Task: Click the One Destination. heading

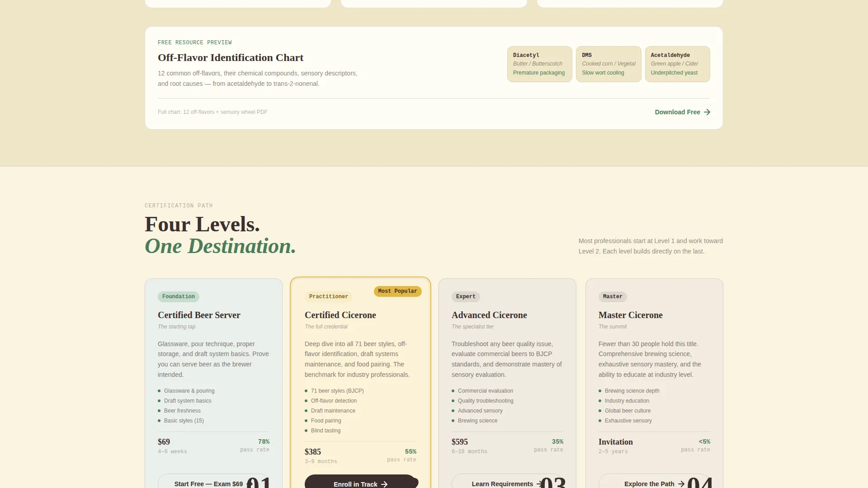Action: point(220,246)
